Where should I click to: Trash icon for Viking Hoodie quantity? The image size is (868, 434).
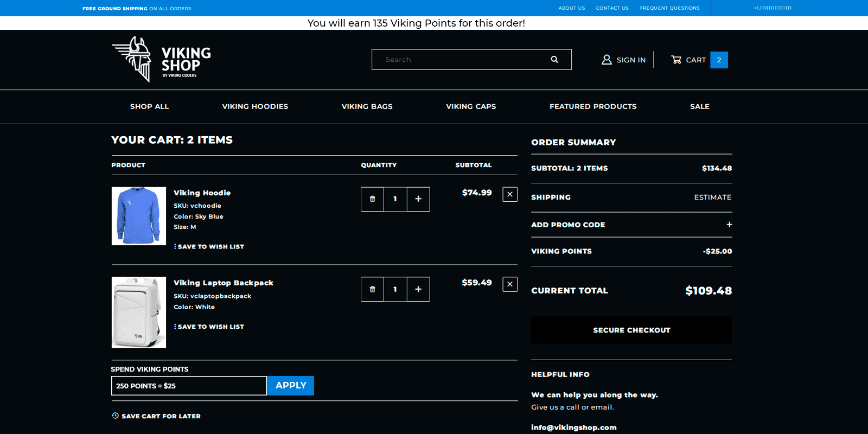point(372,199)
